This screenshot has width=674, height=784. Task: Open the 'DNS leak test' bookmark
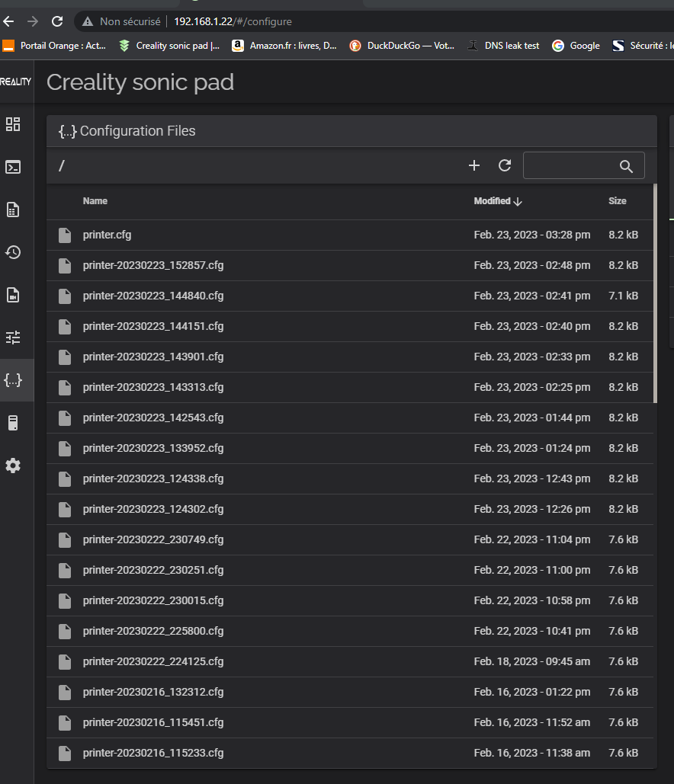503,46
